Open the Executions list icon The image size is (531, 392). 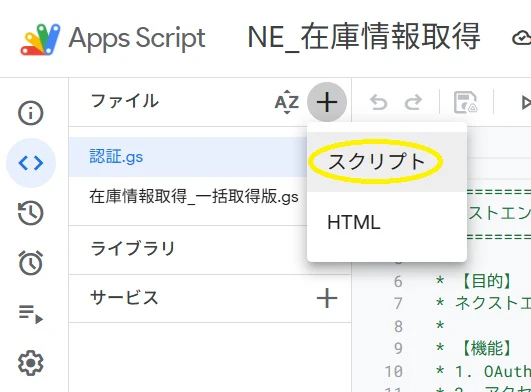click(30, 313)
